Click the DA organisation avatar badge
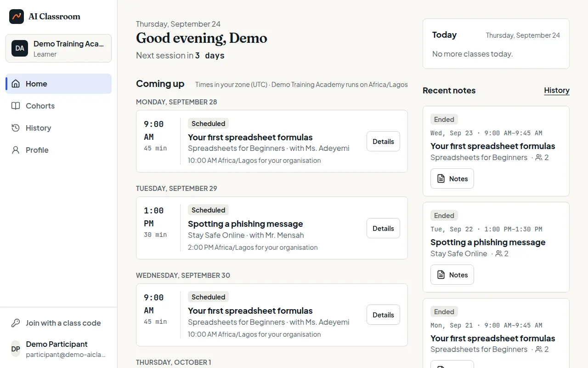Image resolution: width=588 pixels, height=368 pixels. tap(20, 48)
